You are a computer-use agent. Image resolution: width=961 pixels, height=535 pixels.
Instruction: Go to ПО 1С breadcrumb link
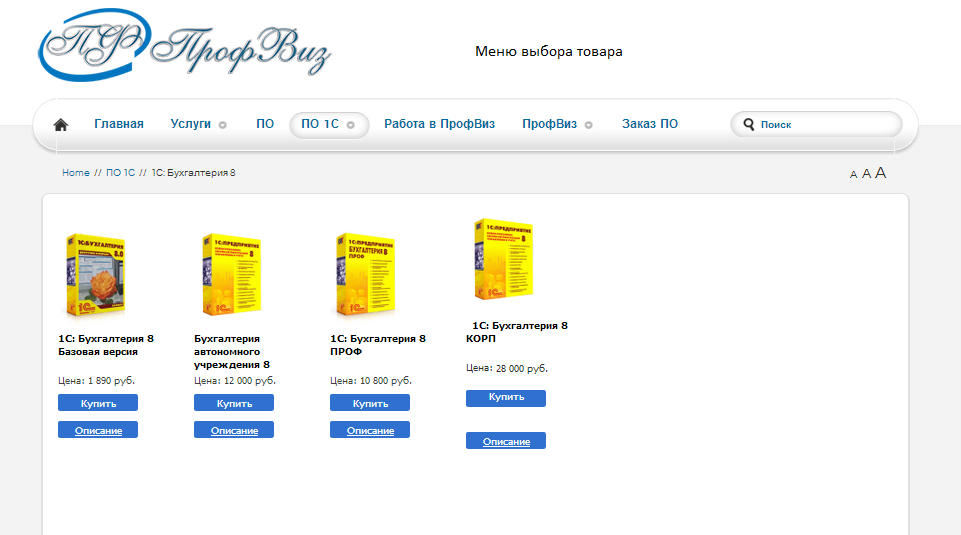click(x=120, y=173)
